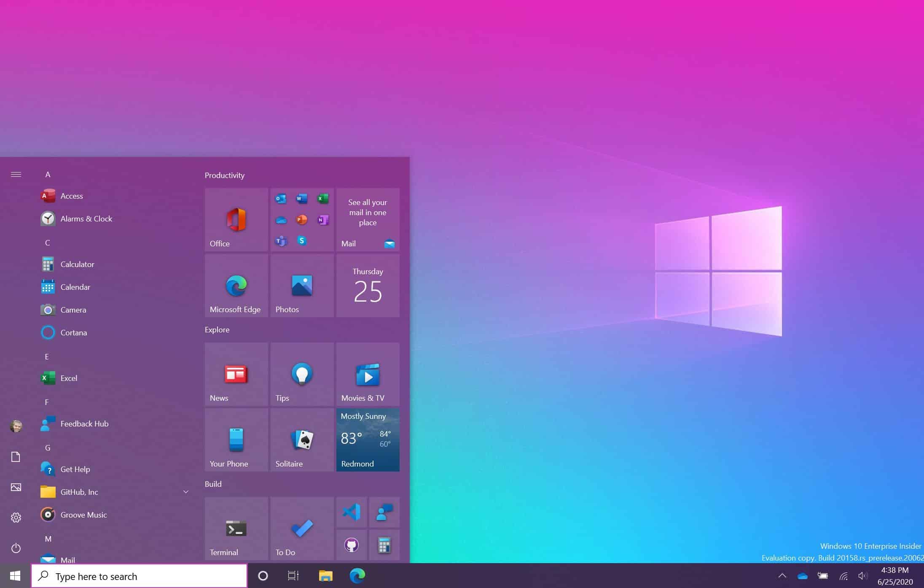Open the volume speaker tray icon
The image size is (924, 588).
pos(863,576)
